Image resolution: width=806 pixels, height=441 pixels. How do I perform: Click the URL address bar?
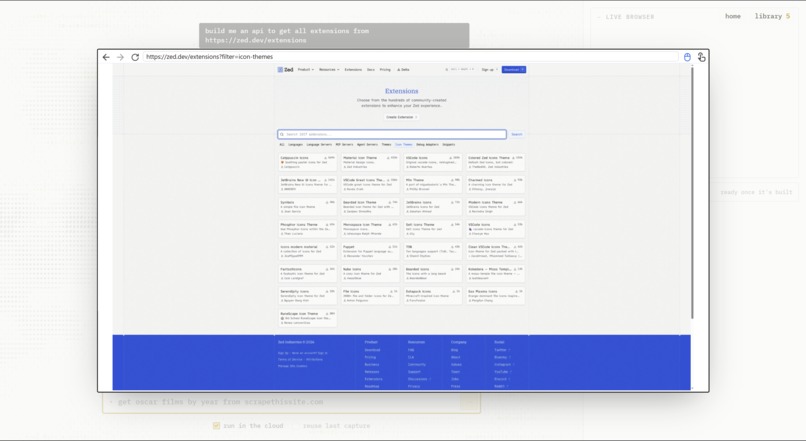[x=410, y=57]
